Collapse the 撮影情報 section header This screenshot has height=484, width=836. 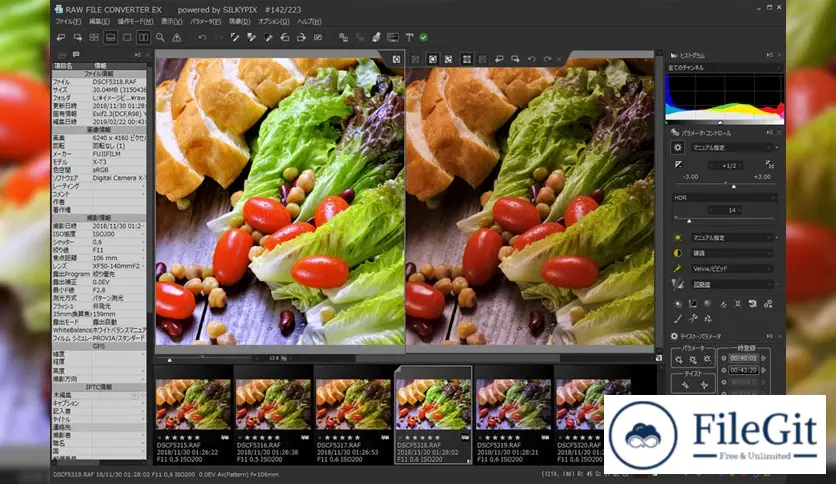click(99, 218)
